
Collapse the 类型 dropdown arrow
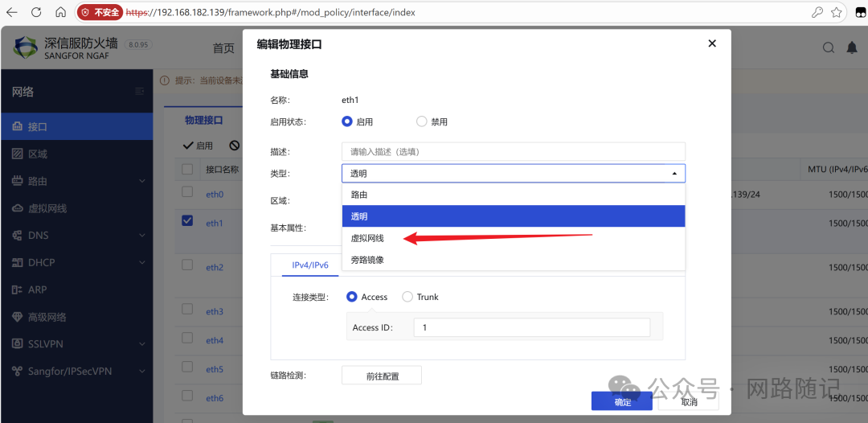coord(674,173)
